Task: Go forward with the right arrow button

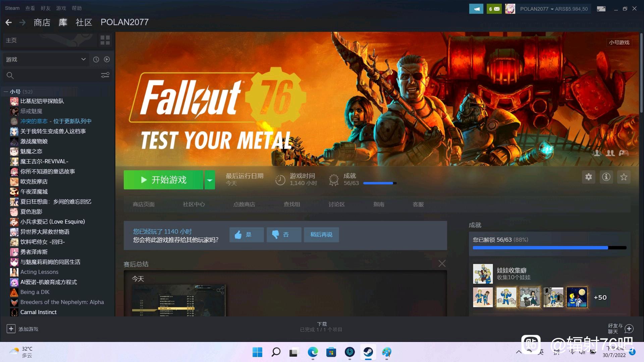Action: tap(22, 22)
